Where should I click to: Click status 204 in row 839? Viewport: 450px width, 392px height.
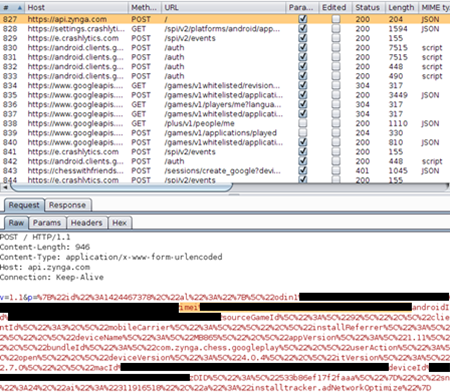tap(362, 133)
